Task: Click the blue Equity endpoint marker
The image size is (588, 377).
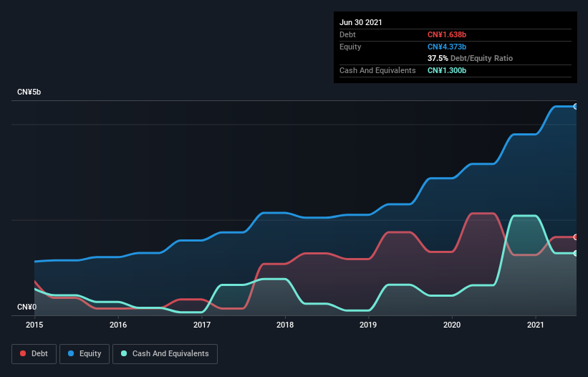Action: pyautogui.click(x=576, y=107)
